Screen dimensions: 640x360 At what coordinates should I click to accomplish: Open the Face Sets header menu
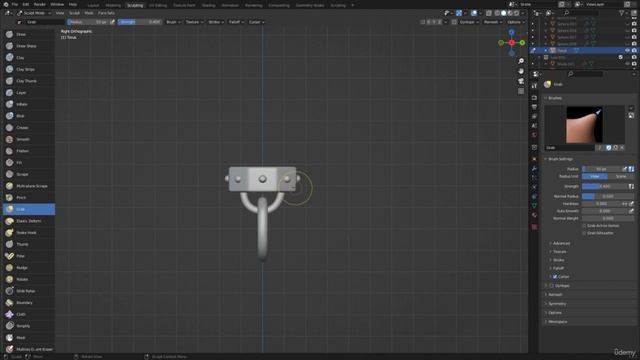[107, 13]
